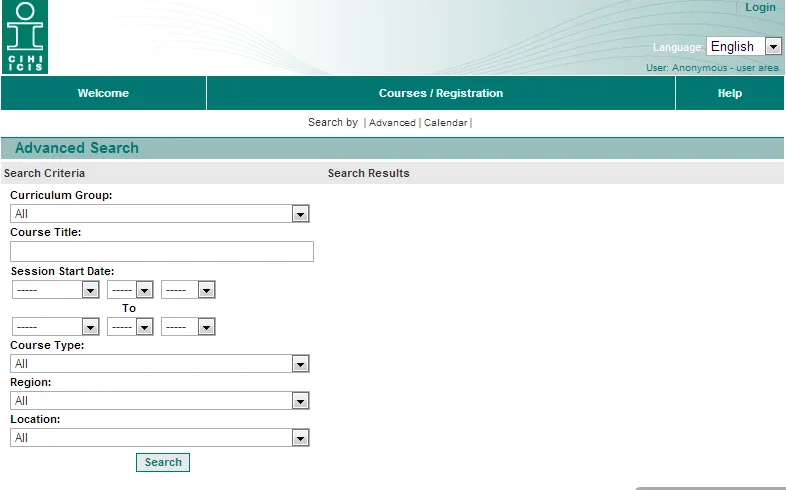Screen dimensions: 786x490
Task: Open second Session Start Date dropdown
Action: [x=130, y=290]
